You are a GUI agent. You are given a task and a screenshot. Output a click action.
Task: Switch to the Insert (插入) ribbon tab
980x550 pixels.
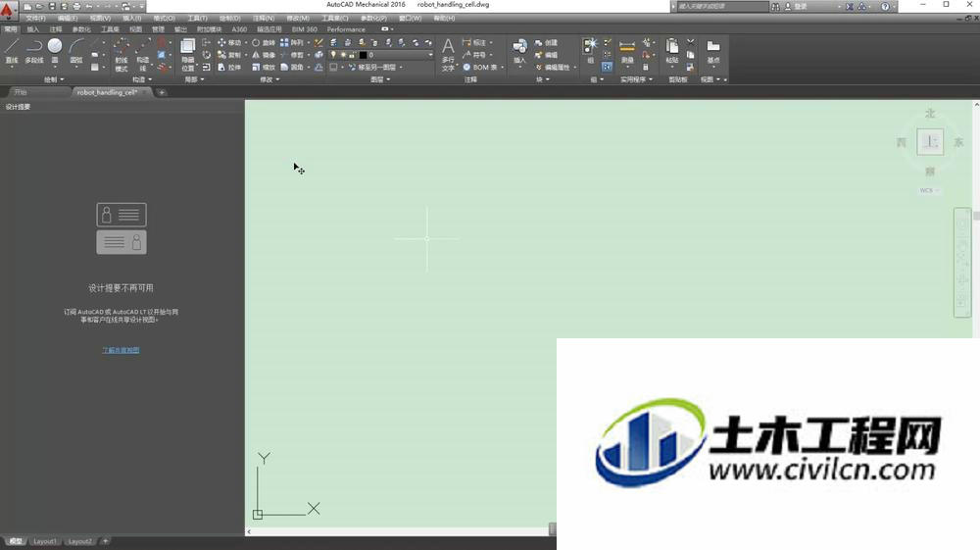(x=32, y=29)
